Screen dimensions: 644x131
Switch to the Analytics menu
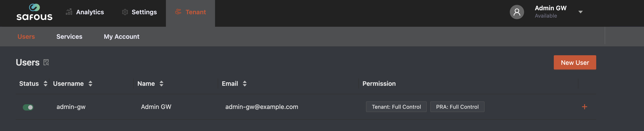pos(90,12)
